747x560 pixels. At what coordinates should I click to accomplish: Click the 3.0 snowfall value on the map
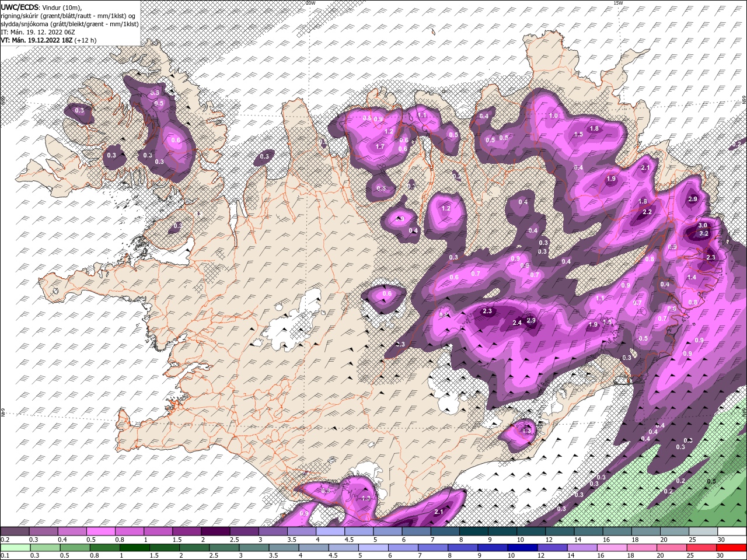tap(703, 225)
